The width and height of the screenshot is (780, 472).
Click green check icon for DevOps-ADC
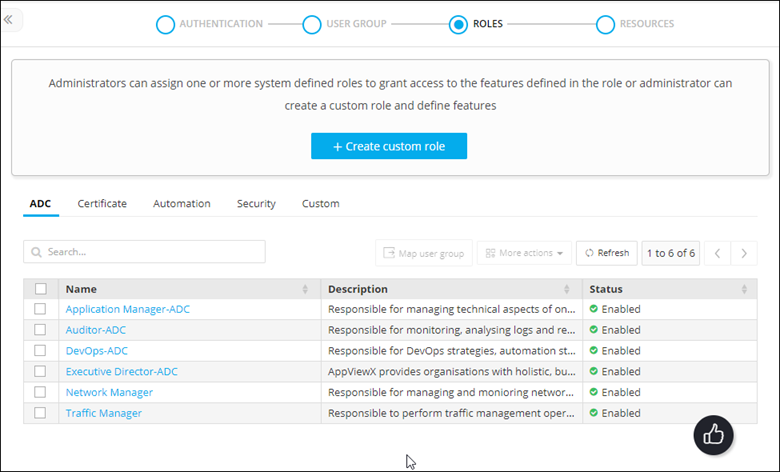coord(593,350)
